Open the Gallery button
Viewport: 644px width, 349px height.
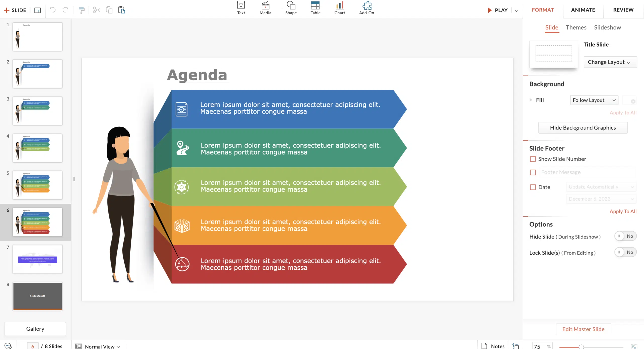click(x=35, y=329)
